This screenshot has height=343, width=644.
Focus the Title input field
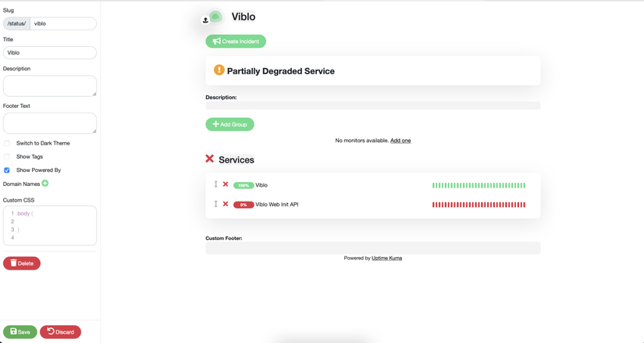[50, 52]
